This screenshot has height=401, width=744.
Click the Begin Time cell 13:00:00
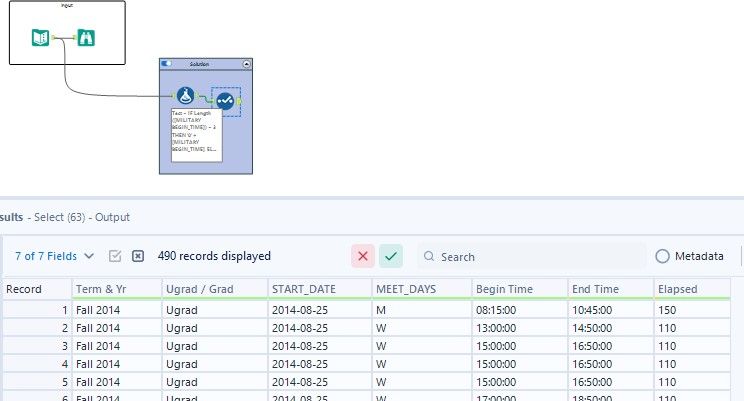(x=520, y=328)
